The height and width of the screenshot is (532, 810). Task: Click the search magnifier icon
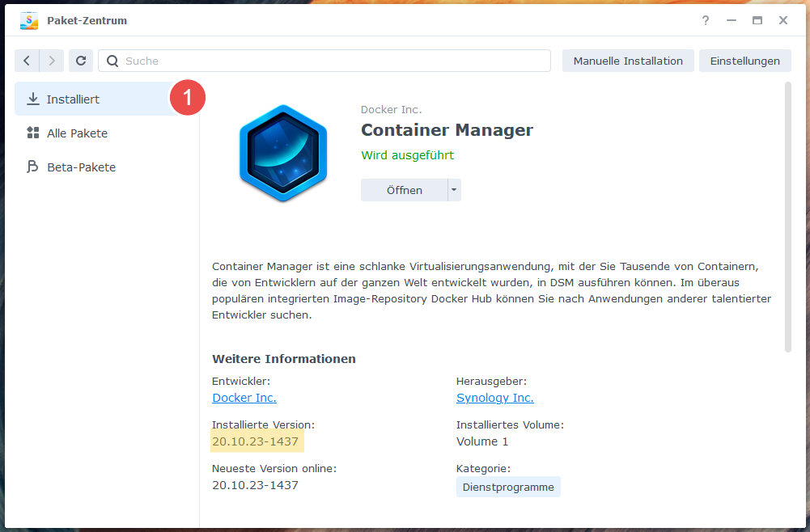pos(112,61)
